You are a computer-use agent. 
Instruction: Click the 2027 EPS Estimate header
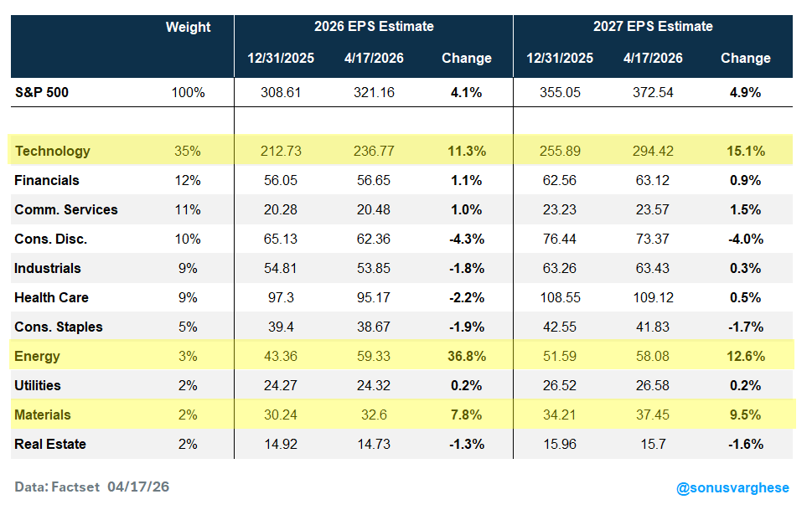[x=653, y=26]
